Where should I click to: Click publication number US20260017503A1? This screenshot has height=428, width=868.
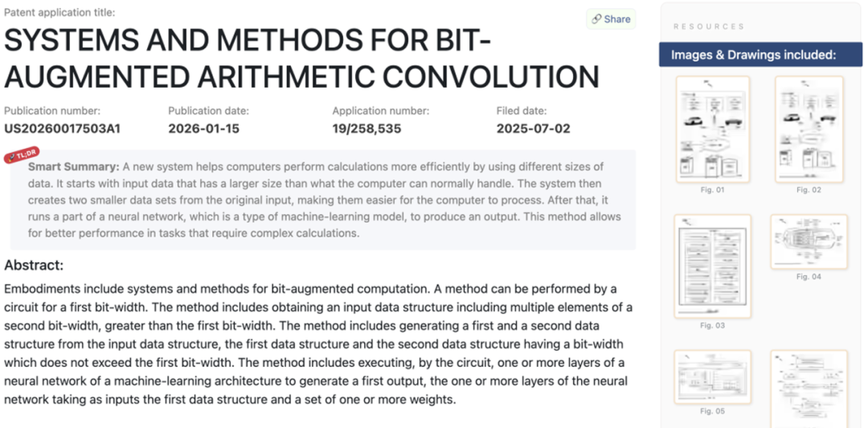[63, 128]
